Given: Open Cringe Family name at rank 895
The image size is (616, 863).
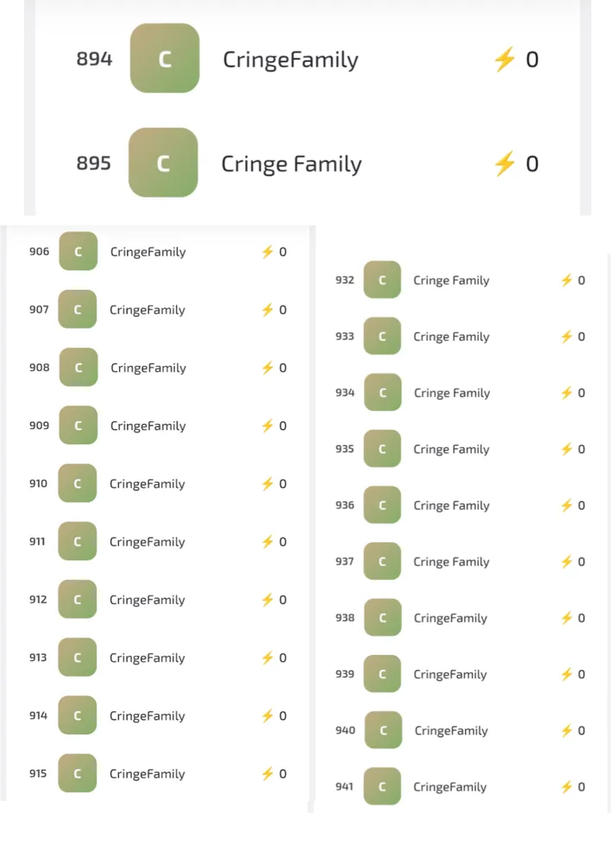Looking at the screenshot, I should 292,164.
